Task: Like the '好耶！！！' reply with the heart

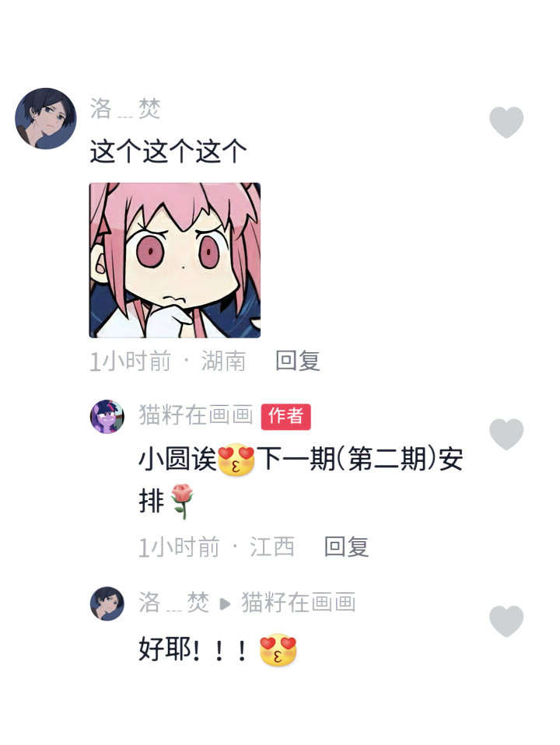Action: coord(506,621)
